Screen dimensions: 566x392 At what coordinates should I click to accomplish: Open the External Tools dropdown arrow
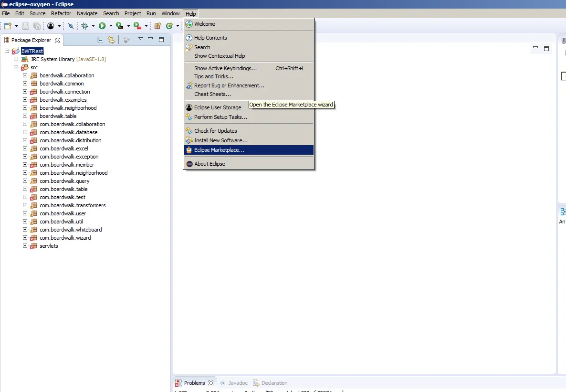[x=146, y=26]
